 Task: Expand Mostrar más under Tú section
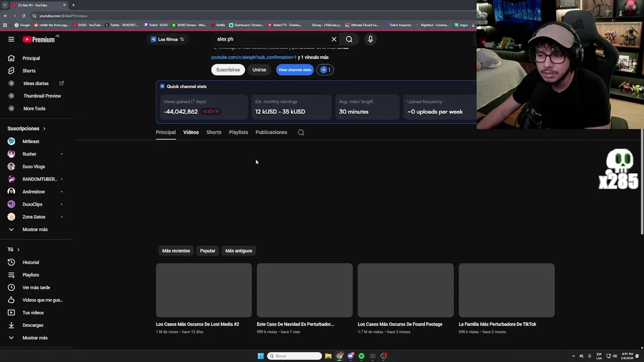point(36,338)
